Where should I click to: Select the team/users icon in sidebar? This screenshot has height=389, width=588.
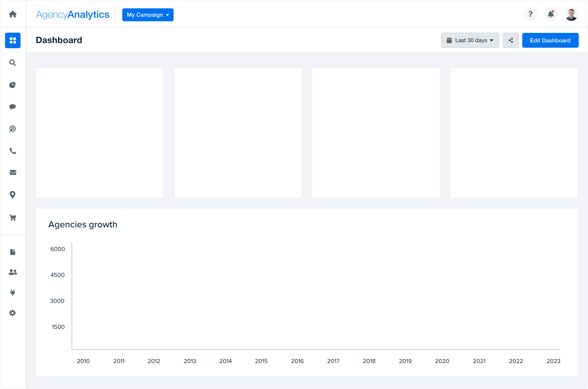[x=13, y=272]
